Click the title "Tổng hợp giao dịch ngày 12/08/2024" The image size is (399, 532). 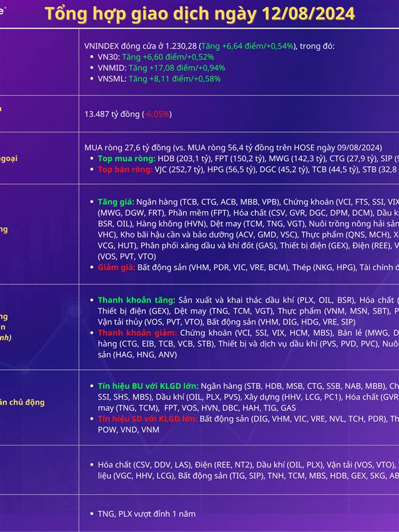tap(199, 14)
